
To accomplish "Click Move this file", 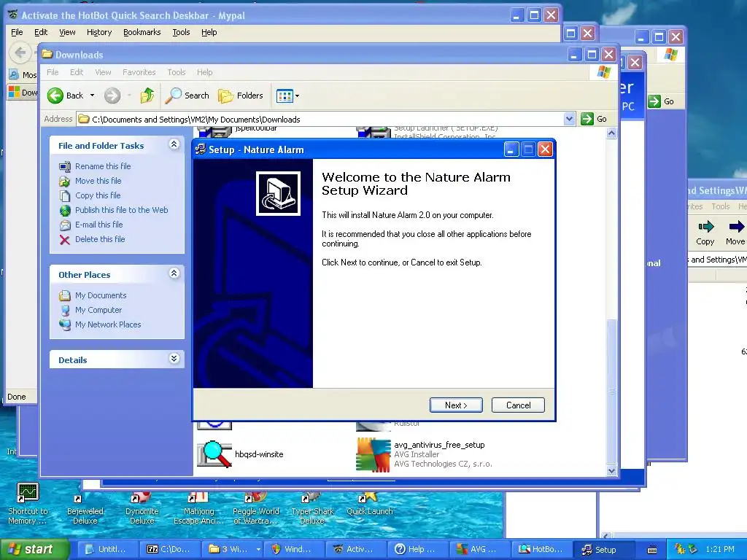I will (x=98, y=181).
